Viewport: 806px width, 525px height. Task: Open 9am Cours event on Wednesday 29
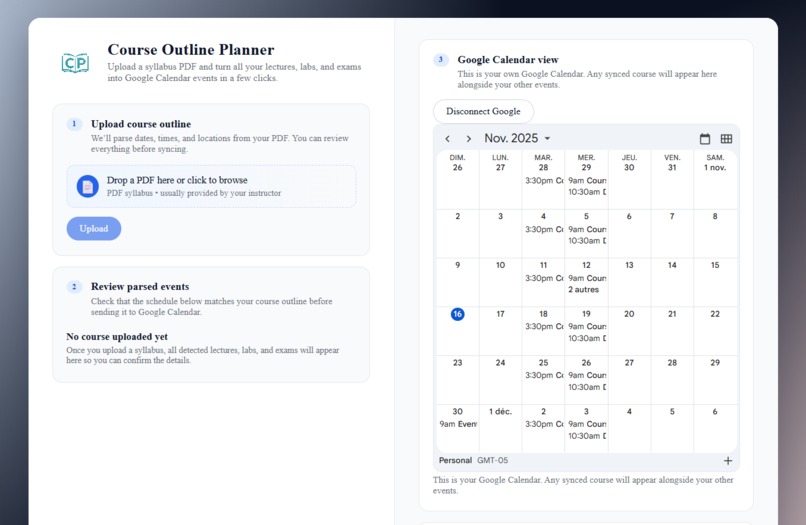(587, 180)
